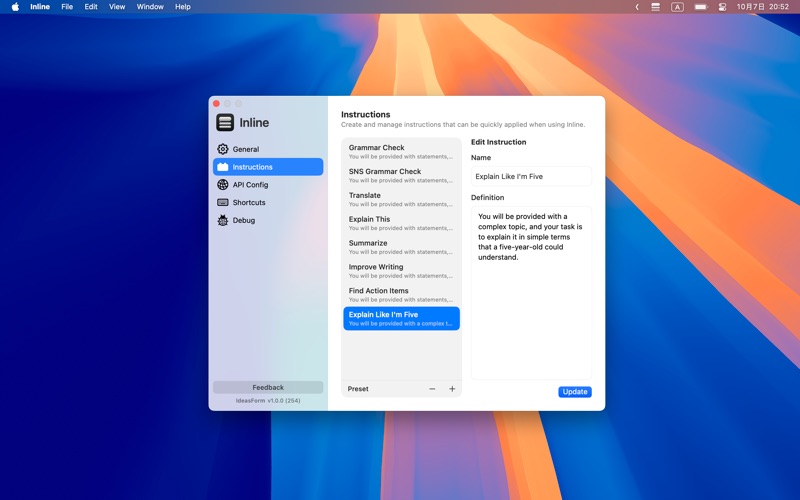
Task: Click the plus icon to add instruction
Action: (452, 389)
